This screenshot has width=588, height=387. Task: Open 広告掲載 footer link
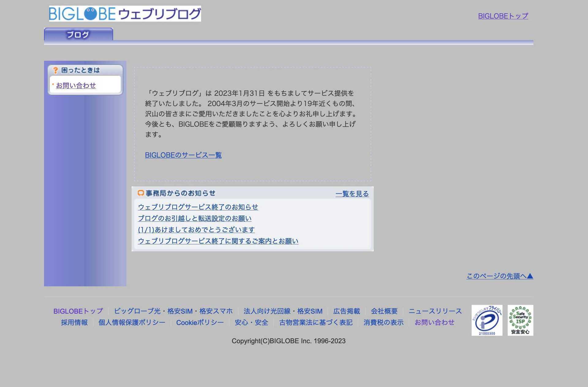tap(347, 311)
